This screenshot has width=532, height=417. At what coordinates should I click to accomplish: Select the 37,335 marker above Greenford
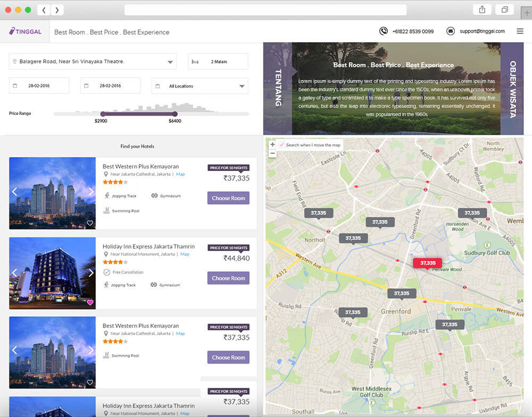(x=402, y=293)
